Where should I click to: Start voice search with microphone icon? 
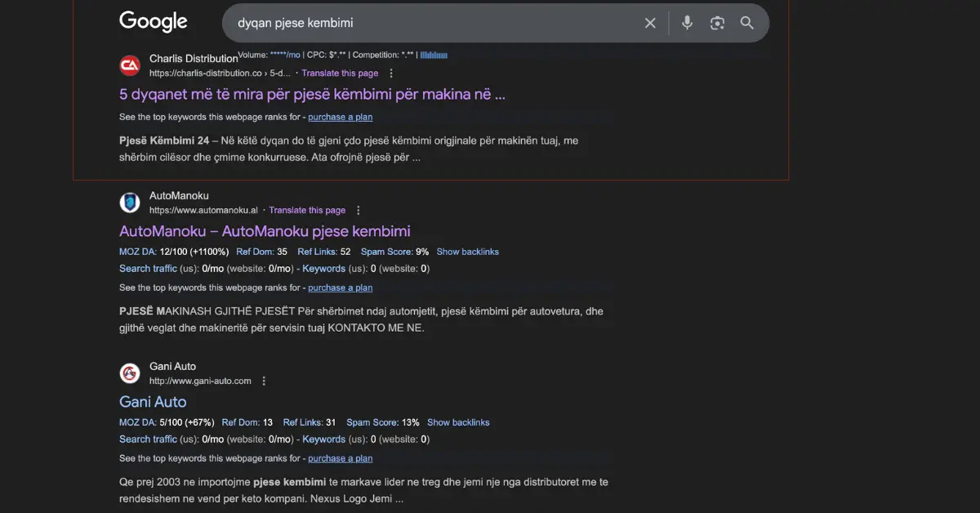pyautogui.click(x=687, y=23)
